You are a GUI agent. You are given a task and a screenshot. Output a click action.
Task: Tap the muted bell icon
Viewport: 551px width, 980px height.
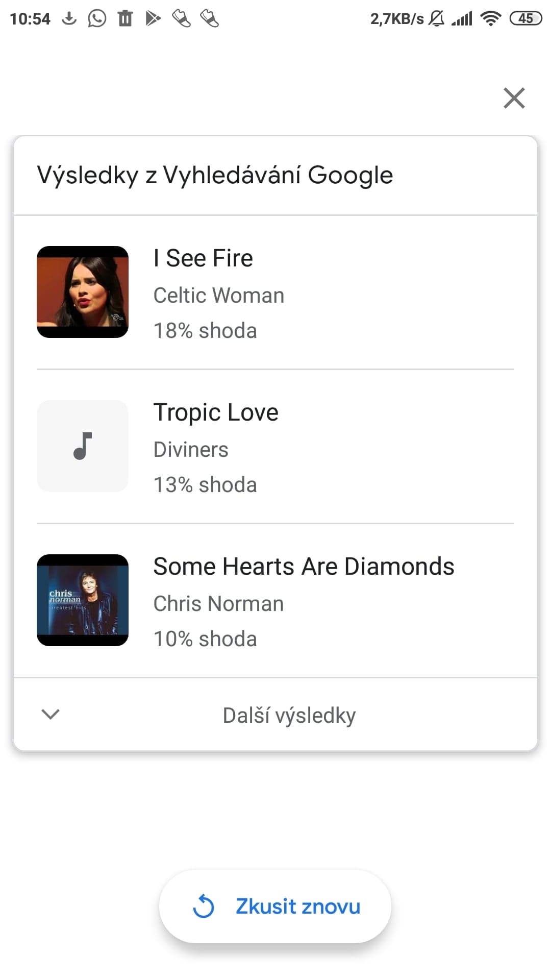click(x=436, y=19)
